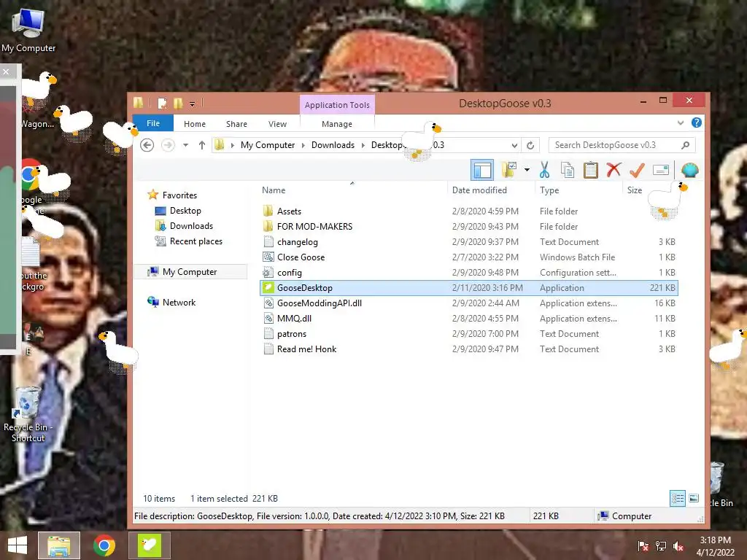Click the Forward navigation arrow
The image size is (747, 560).
point(168,145)
